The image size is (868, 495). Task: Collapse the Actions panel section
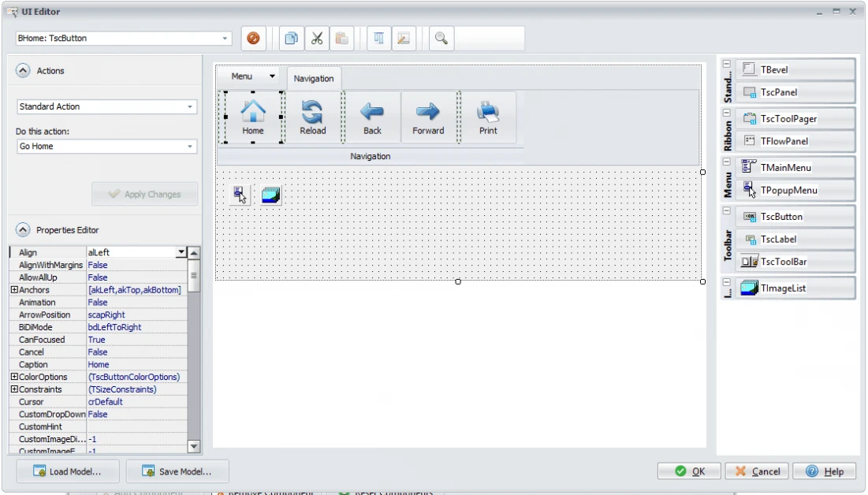coord(24,71)
